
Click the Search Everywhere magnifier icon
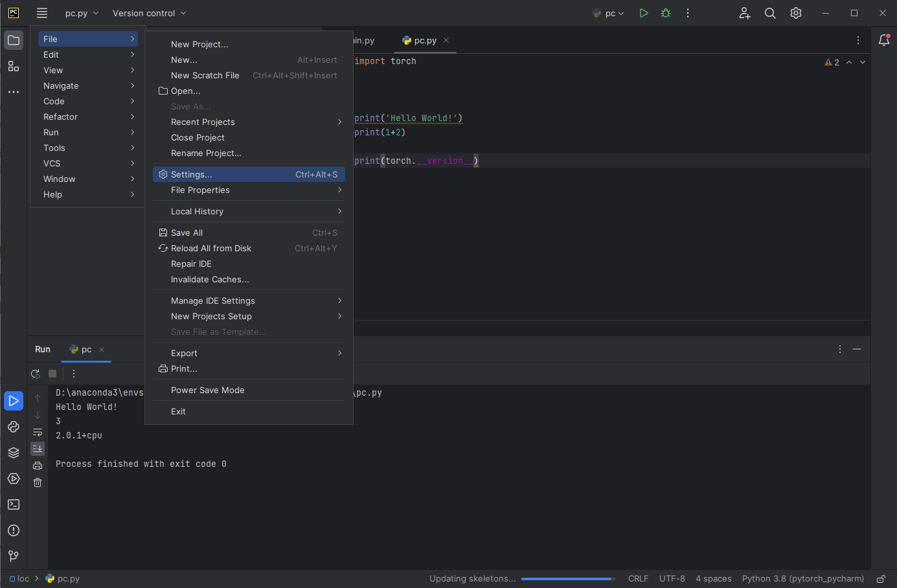(x=770, y=13)
